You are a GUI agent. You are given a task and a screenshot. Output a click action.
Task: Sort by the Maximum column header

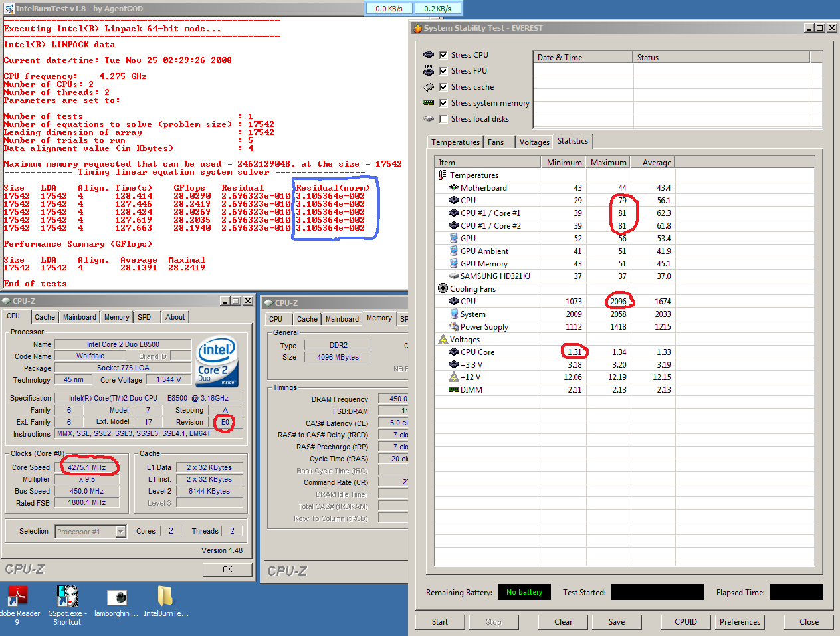click(608, 163)
